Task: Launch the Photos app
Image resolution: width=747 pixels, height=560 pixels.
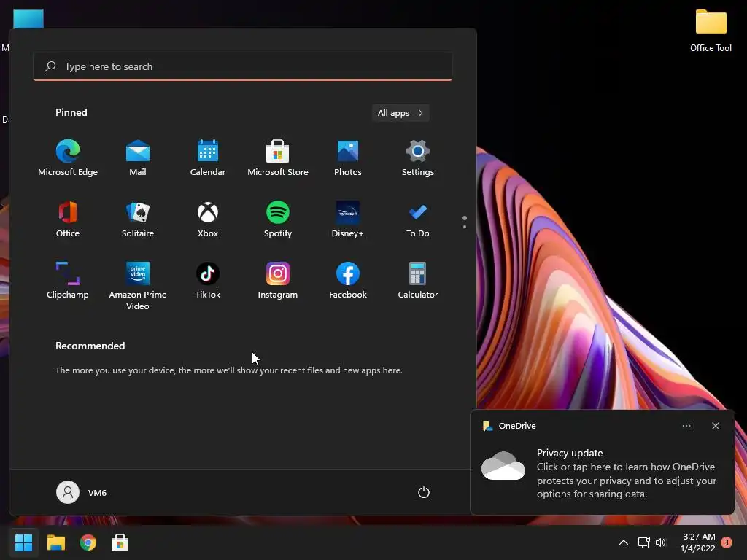Action: point(348,158)
